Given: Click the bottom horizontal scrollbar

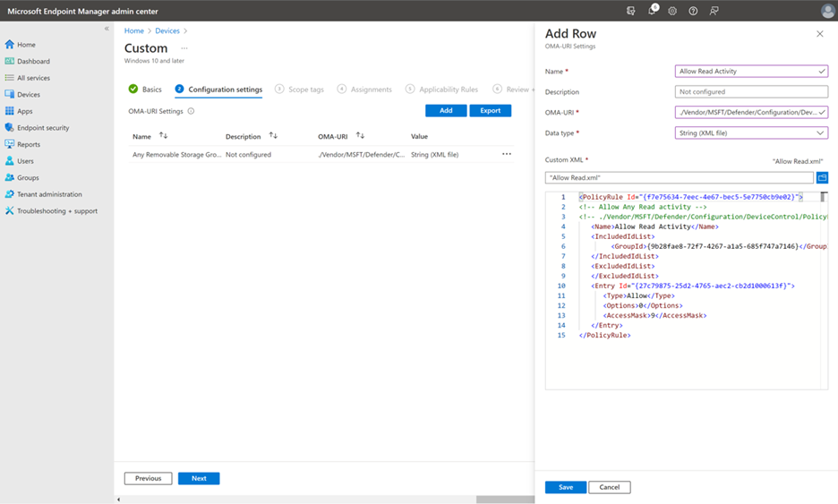Looking at the screenshot, I should point(505,500).
